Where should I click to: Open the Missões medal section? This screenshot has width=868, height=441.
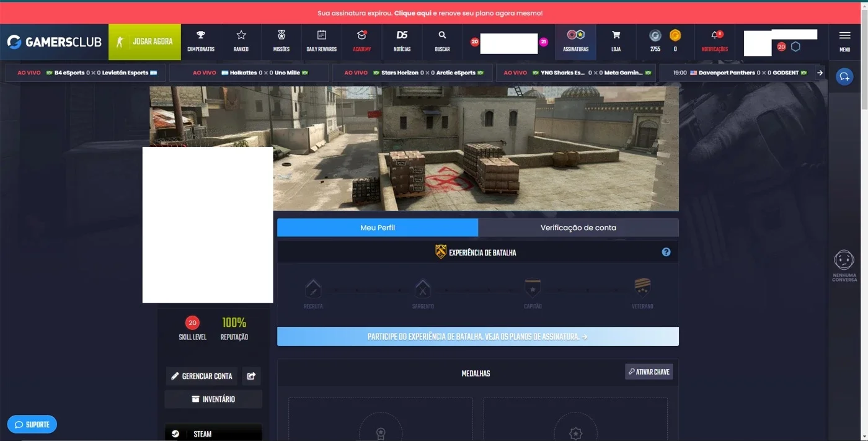pyautogui.click(x=281, y=42)
